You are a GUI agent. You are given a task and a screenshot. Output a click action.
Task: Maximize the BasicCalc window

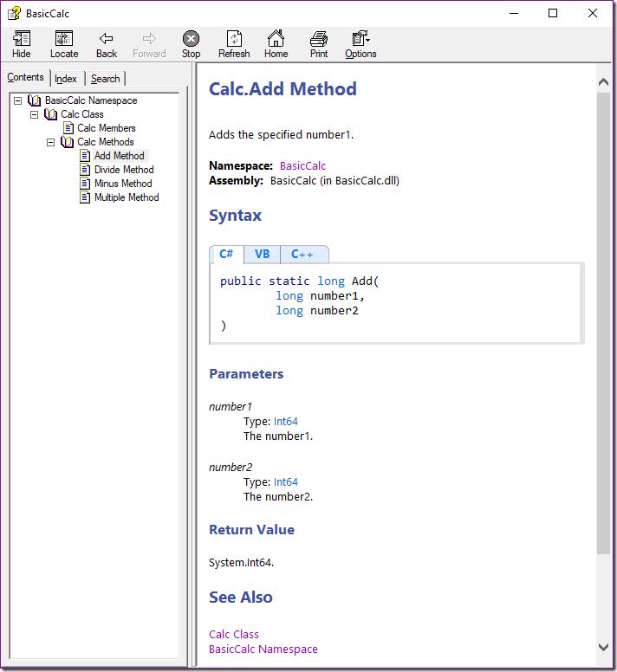coord(553,13)
